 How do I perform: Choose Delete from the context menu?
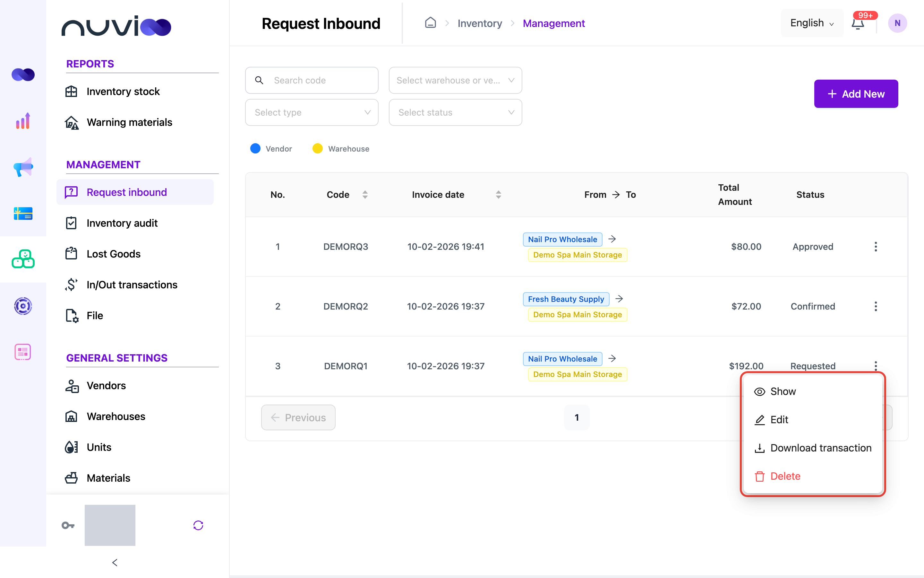[812, 476]
